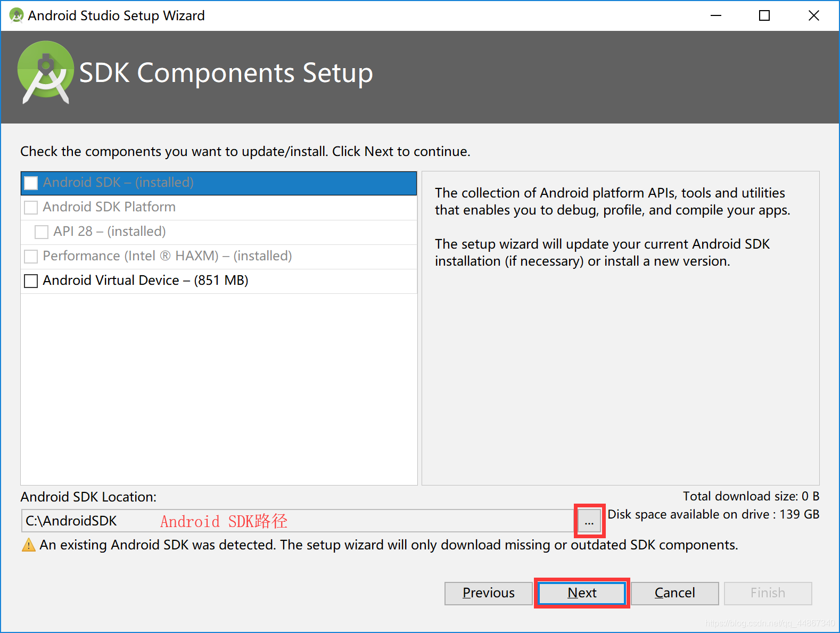Enable the Android Virtual Device checkbox

[x=31, y=281]
